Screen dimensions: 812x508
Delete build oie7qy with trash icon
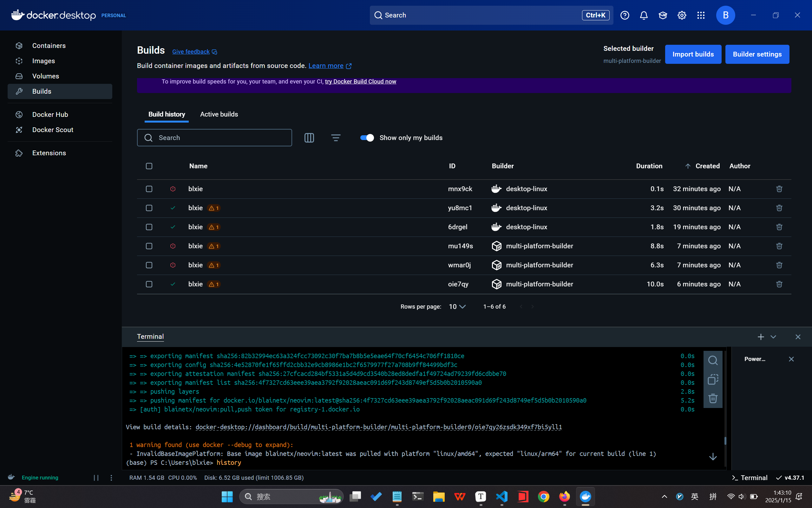click(x=779, y=284)
